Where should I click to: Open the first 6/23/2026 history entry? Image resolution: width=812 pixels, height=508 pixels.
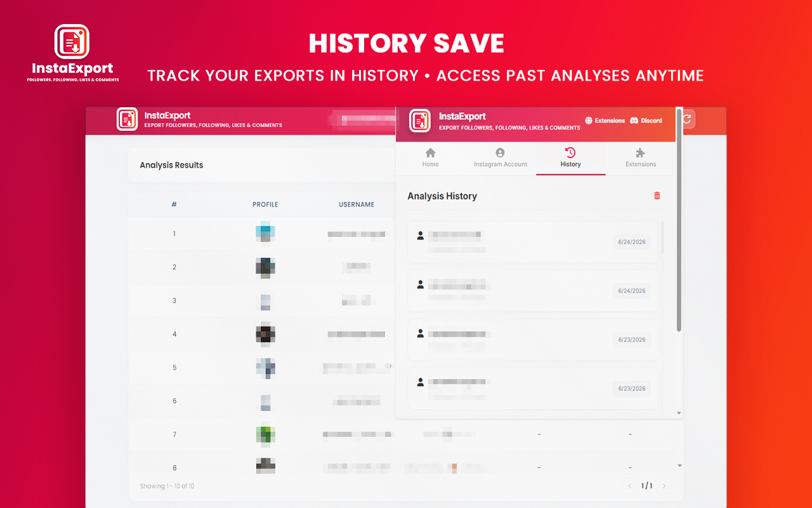pos(533,339)
